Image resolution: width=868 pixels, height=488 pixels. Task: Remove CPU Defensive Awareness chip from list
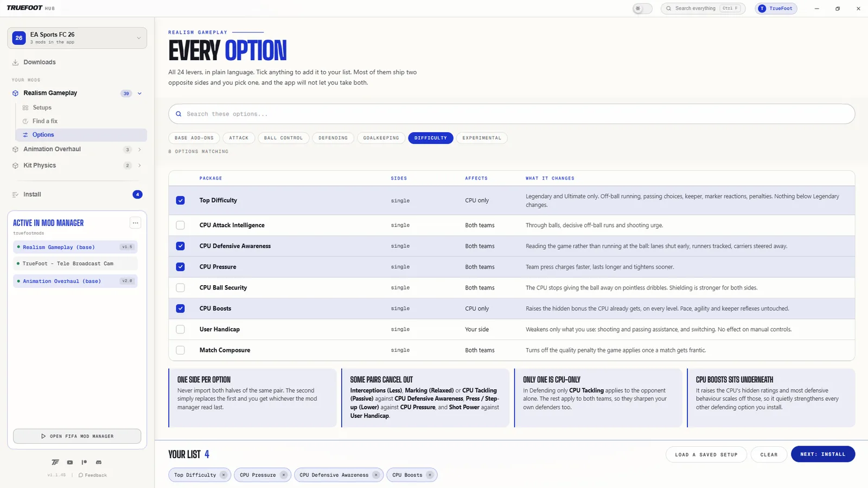pos(376,475)
